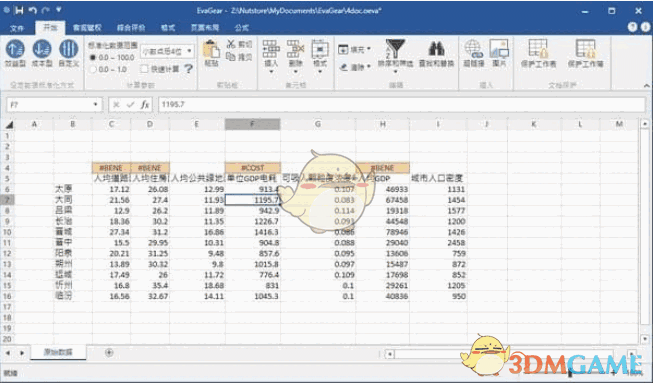Click the 插入 insert cells icon
The width and height of the screenshot is (653, 383).
271,49
